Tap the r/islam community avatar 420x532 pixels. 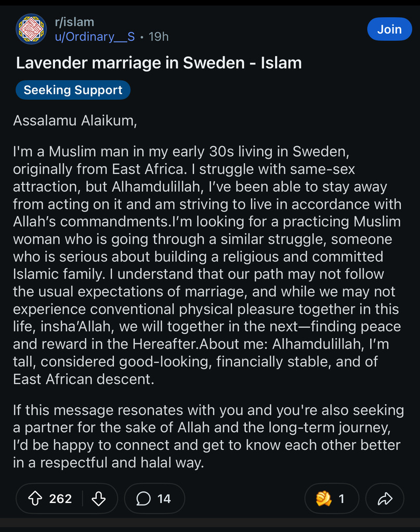32,30
